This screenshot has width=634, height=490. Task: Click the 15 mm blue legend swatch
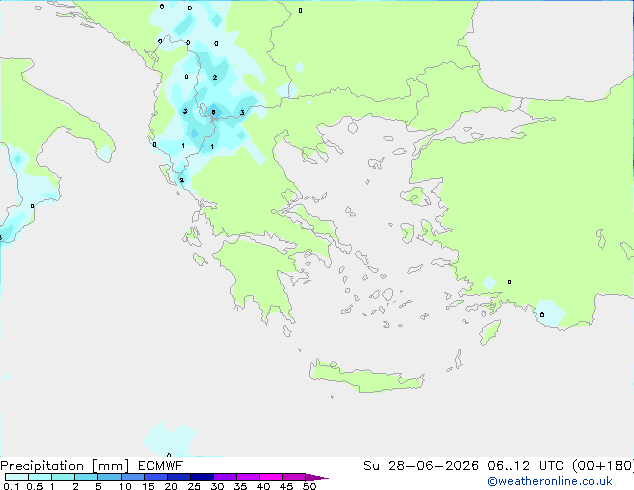pos(156,477)
